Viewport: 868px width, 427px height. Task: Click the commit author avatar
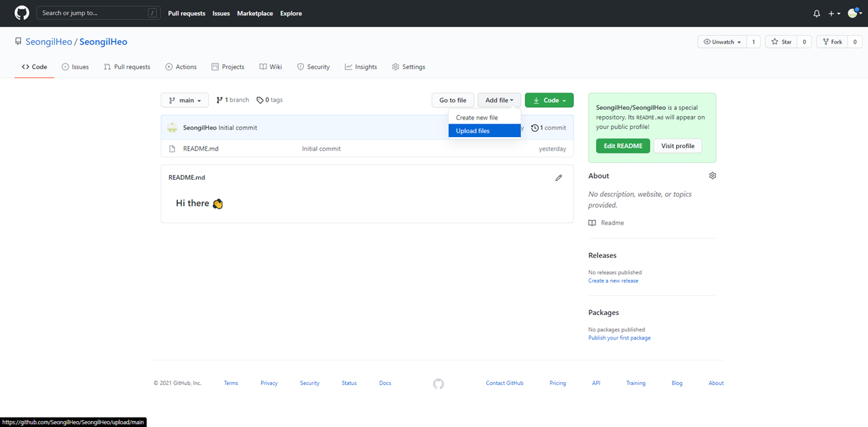pyautogui.click(x=172, y=128)
